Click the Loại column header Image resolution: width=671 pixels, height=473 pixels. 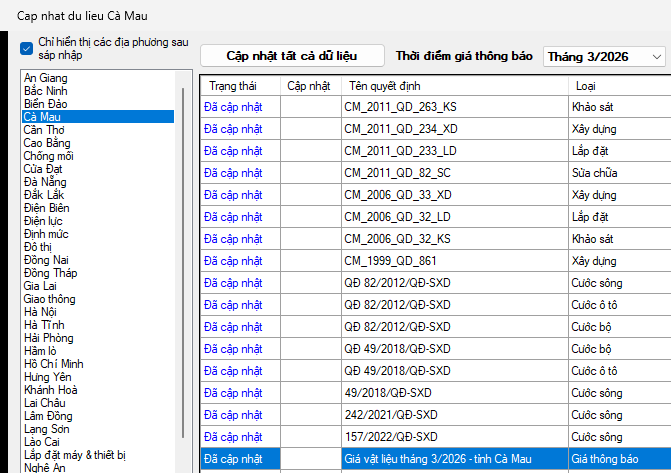click(586, 86)
